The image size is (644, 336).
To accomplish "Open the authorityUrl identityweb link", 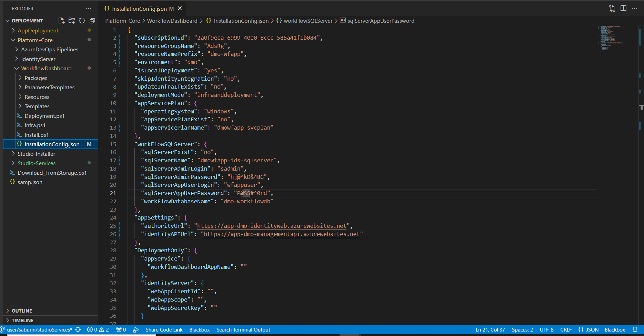I will tap(272, 226).
